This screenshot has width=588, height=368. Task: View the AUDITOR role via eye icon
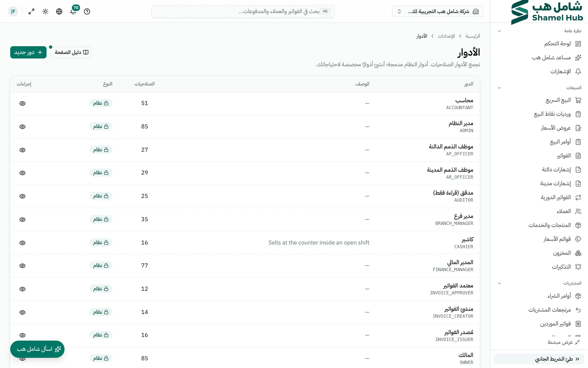point(22,196)
